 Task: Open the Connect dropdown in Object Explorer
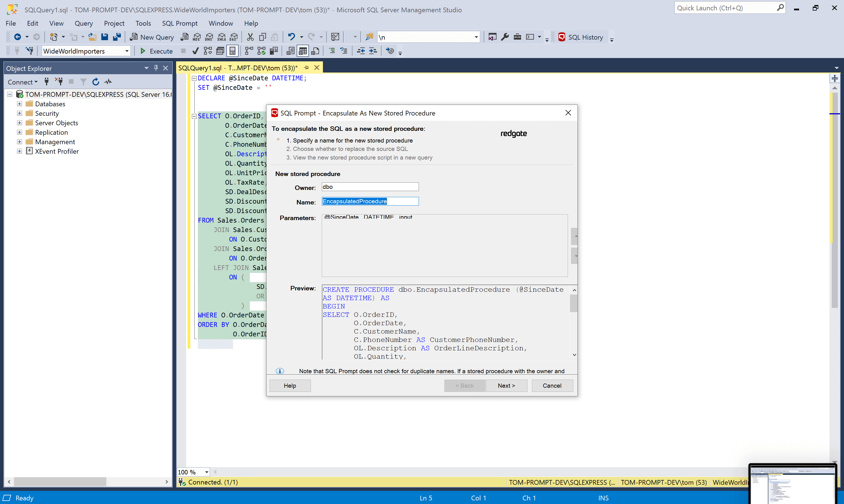[x=22, y=82]
